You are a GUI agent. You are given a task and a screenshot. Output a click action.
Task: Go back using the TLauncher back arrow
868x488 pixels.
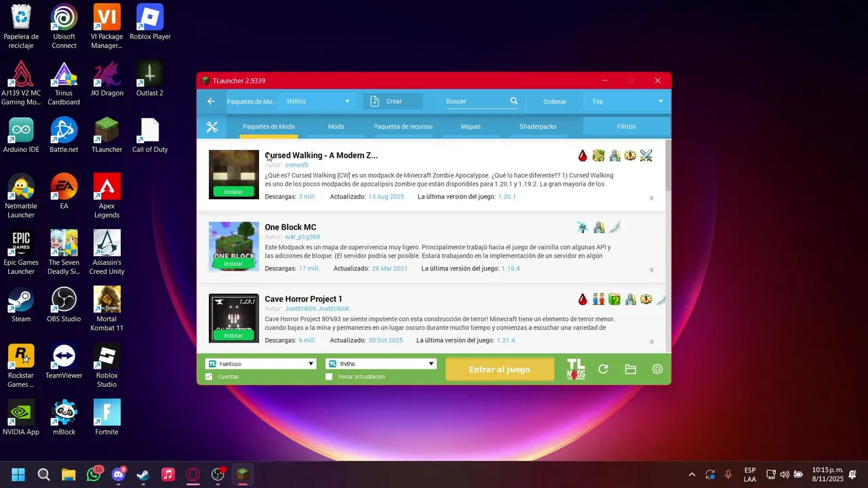click(x=211, y=102)
